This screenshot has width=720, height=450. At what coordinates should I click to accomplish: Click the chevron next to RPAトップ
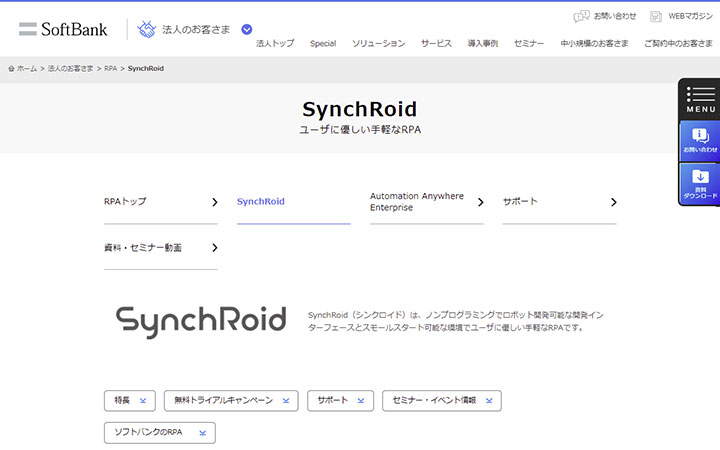[x=214, y=202]
